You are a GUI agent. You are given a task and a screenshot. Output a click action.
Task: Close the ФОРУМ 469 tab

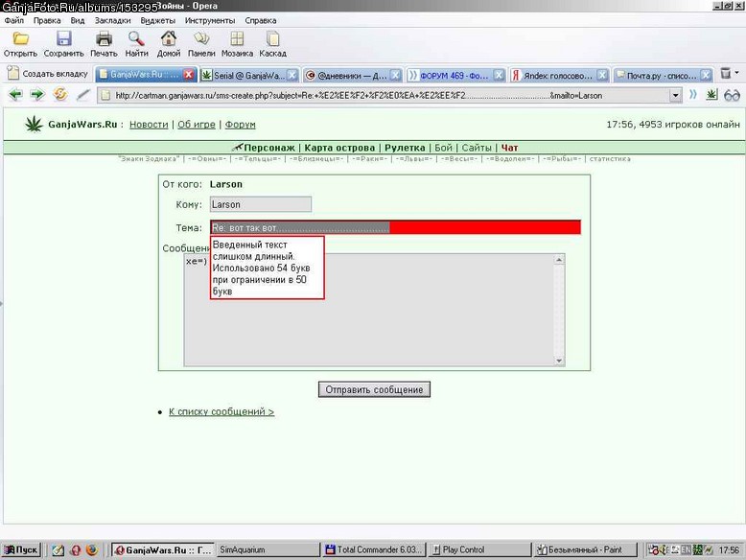pyautogui.click(x=499, y=75)
